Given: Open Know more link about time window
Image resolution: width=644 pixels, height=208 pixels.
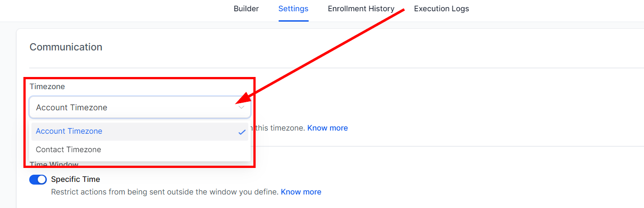Looking at the screenshot, I should coord(301,192).
